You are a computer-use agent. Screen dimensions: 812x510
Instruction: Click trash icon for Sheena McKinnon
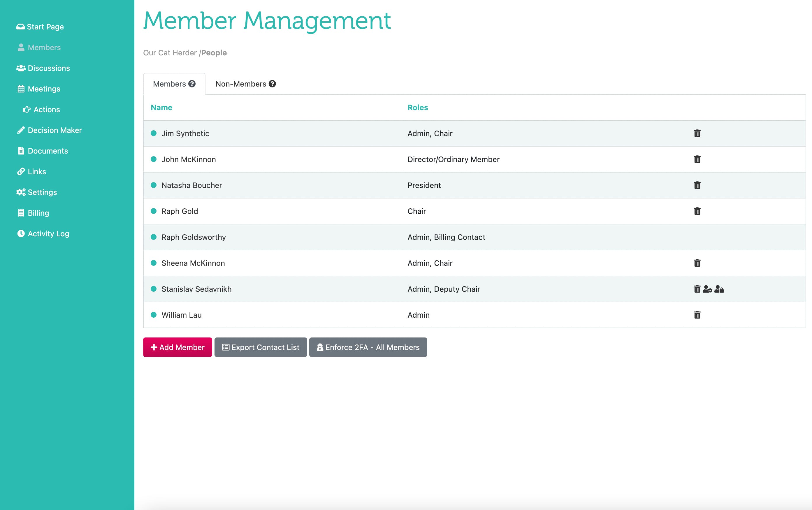697,263
